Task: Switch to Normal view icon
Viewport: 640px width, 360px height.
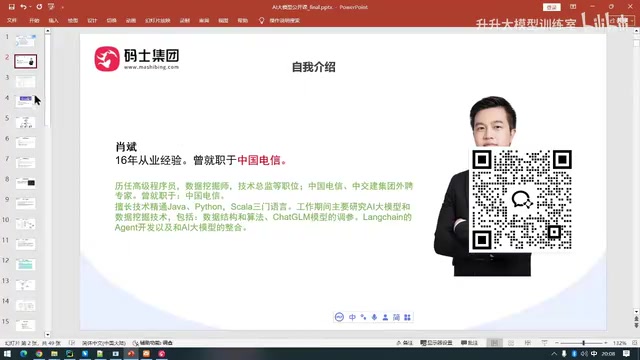Action: click(x=494, y=343)
